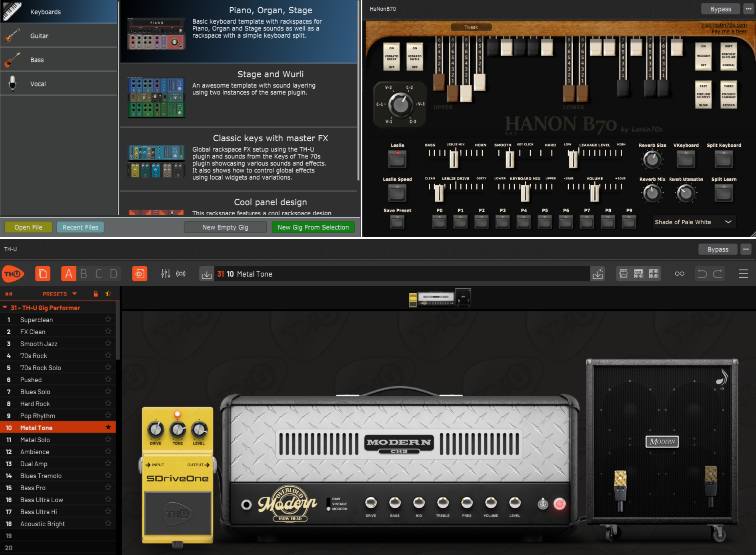
Task: Adjust the Keyboard Mix slider
Action: click(x=525, y=192)
